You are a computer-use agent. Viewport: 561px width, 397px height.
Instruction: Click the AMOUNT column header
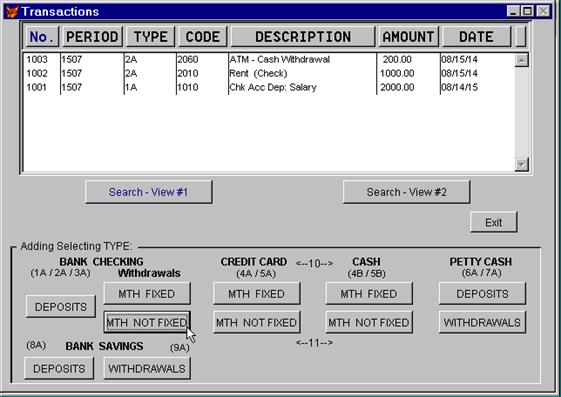tap(408, 36)
